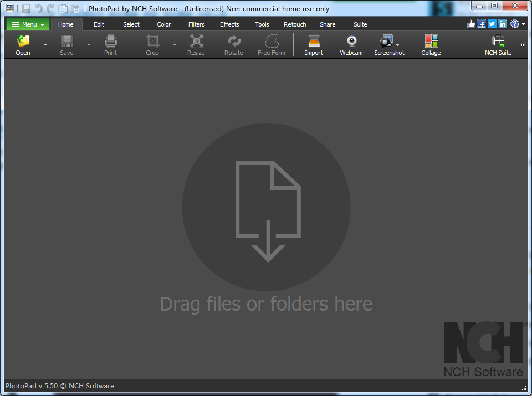This screenshot has width=532, height=396.
Task: Open the Share tab
Action: click(328, 24)
